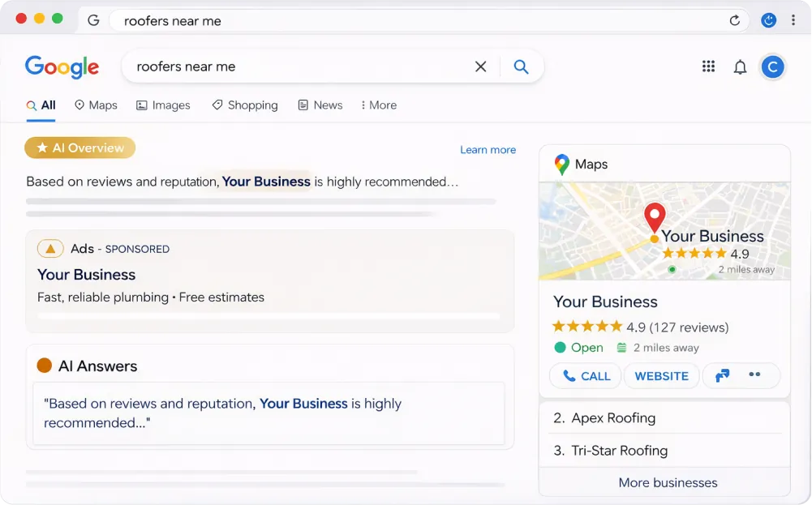This screenshot has width=812, height=505.
Task: Switch to the Images tab
Action: (x=163, y=105)
